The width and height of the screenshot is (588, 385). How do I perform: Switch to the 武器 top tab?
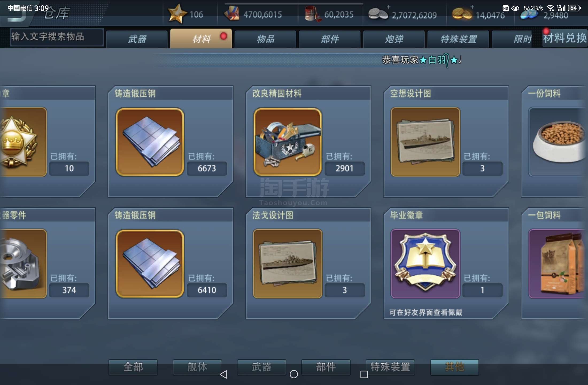pos(137,39)
